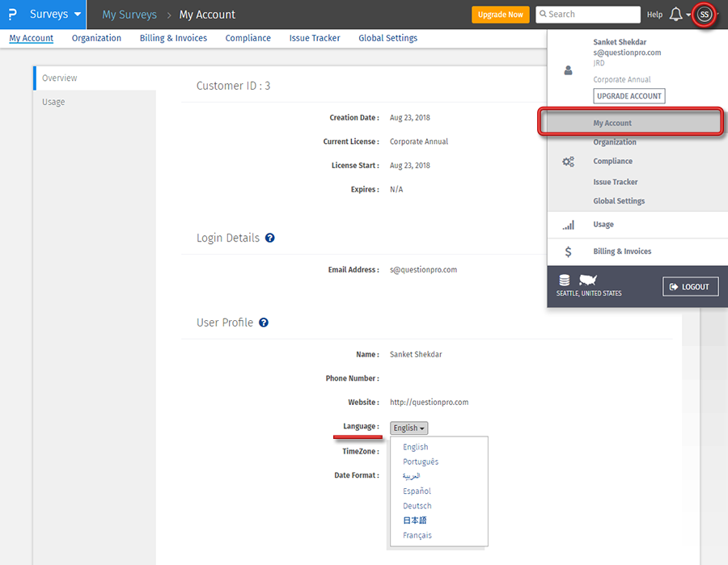This screenshot has width=728, height=565.
Task: Open the Billing & Invoices tab
Action: [173, 38]
